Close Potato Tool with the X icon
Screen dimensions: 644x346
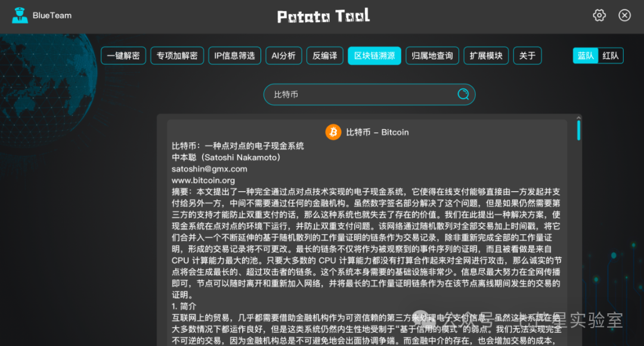pos(625,15)
